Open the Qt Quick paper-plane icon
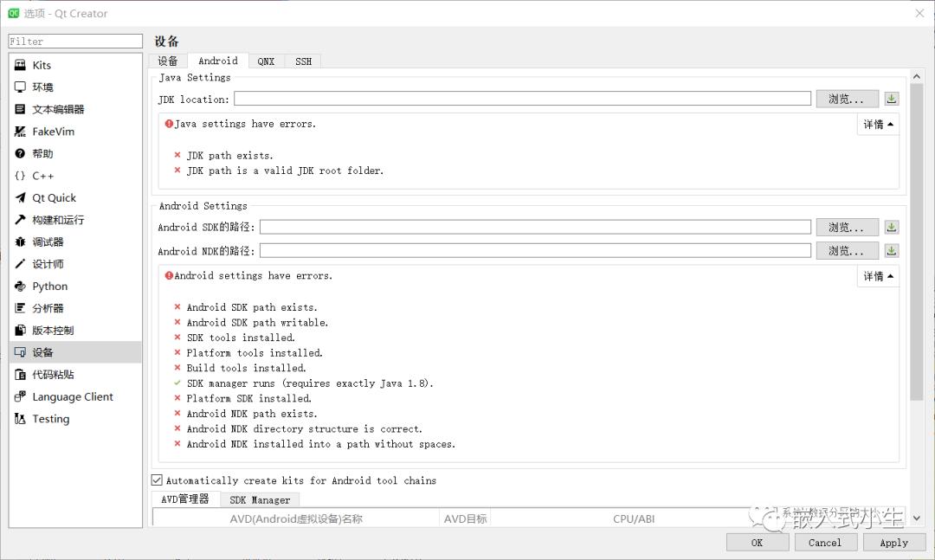Screen dimensions: 935x560 [20, 197]
